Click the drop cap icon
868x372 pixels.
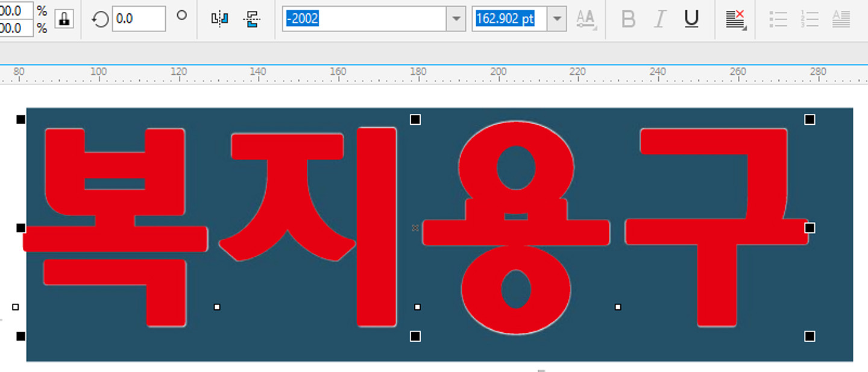click(x=841, y=19)
